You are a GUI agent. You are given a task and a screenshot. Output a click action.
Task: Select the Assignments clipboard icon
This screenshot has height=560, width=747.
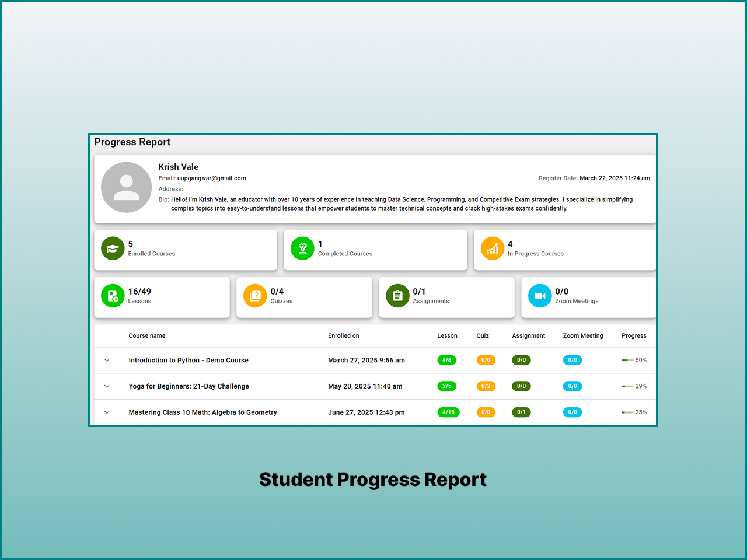click(x=397, y=296)
